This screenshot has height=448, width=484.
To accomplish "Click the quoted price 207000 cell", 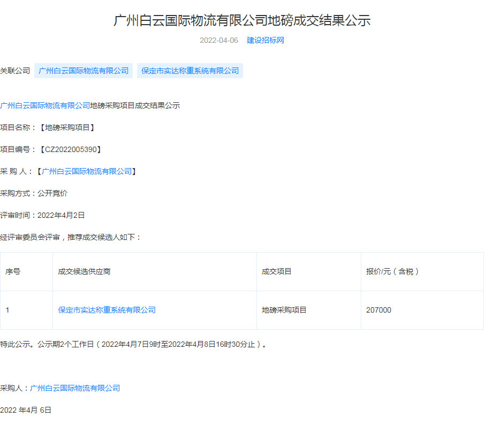I will click(x=379, y=310).
